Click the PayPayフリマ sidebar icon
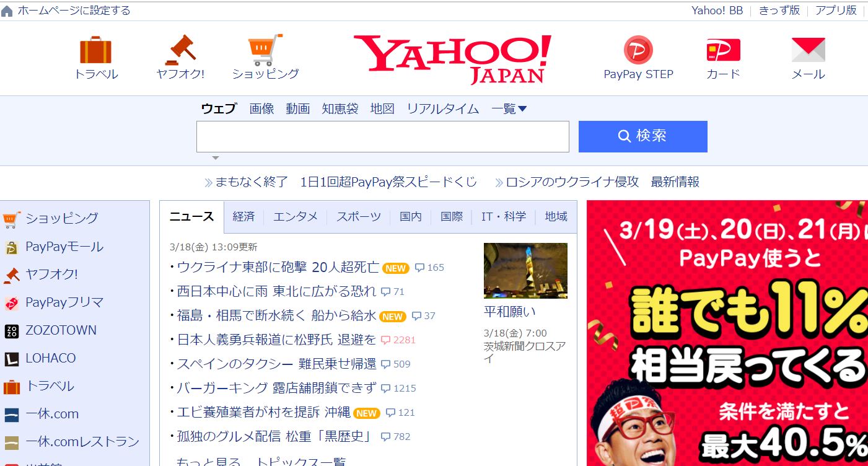This screenshot has height=466, width=868. click(x=12, y=303)
